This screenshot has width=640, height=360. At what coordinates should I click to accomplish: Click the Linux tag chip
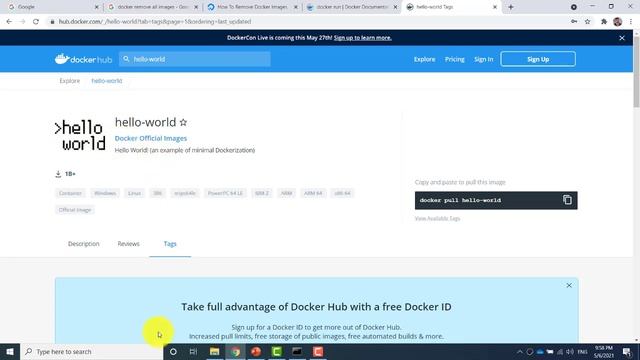(134, 193)
